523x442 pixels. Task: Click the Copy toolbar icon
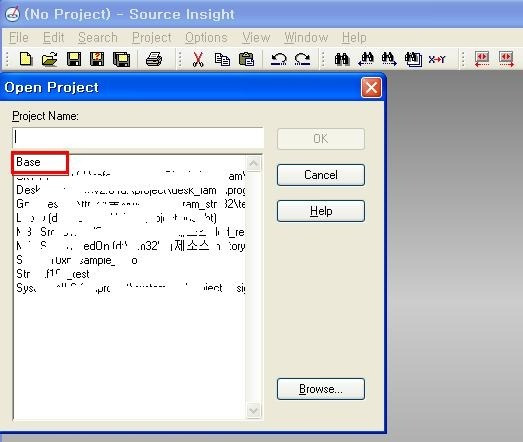(x=222, y=59)
